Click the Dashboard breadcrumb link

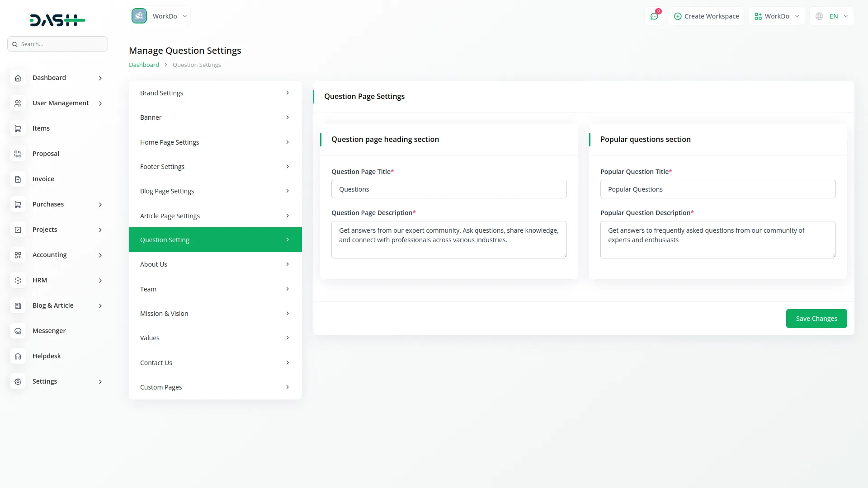(144, 65)
